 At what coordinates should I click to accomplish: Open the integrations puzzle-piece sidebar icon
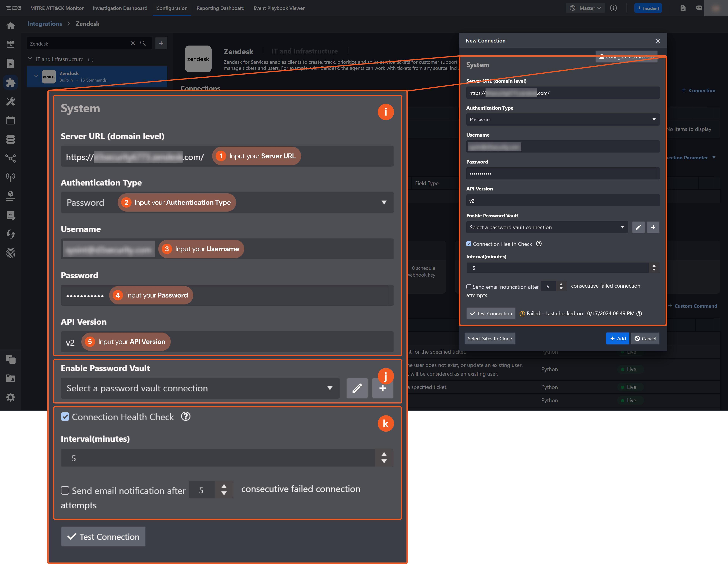pyautogui.click(x=11, y=82)
